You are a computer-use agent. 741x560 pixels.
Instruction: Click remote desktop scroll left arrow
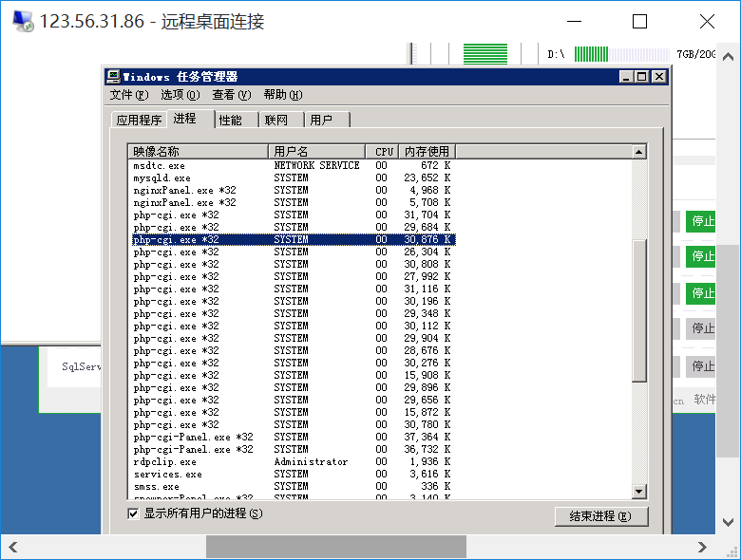12,548
